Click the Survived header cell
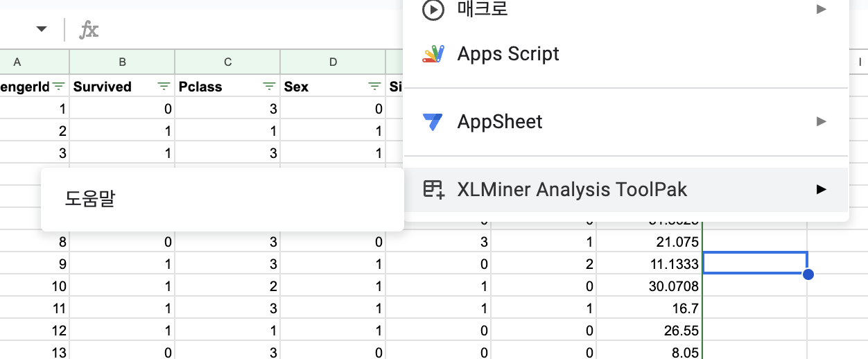This screenshot has height=359, width=868. pos(122,87)
